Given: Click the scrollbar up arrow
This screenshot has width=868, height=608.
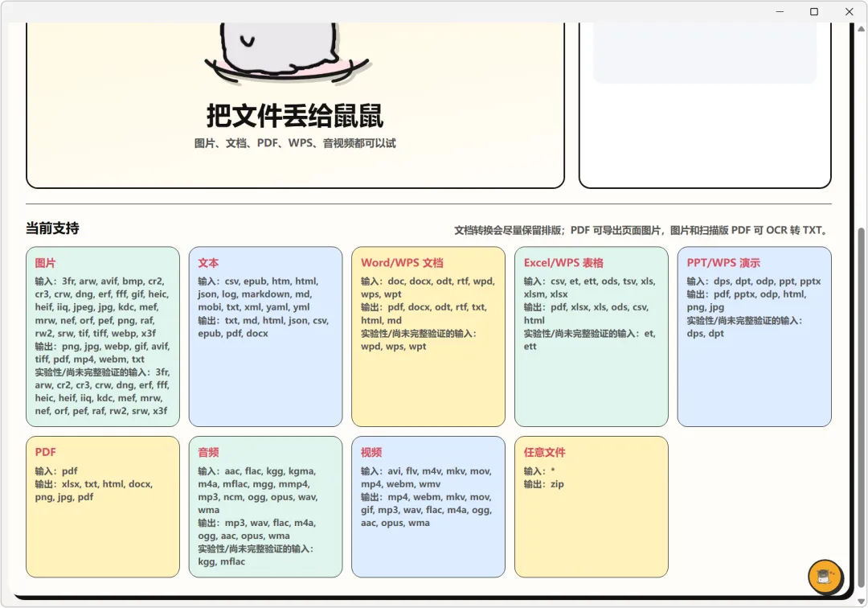Looking at the screenshot, I should coord(861,27).
